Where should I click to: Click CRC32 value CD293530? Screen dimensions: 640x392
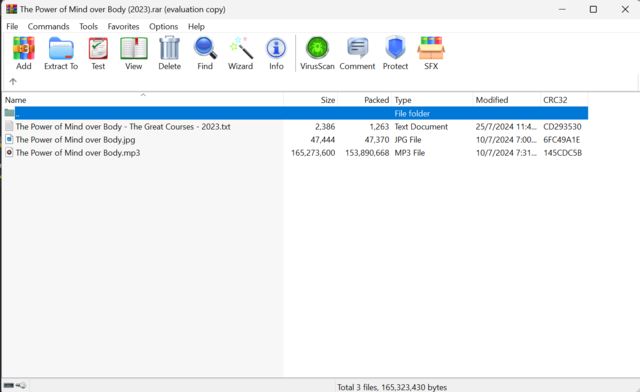[x=562, y=127]
